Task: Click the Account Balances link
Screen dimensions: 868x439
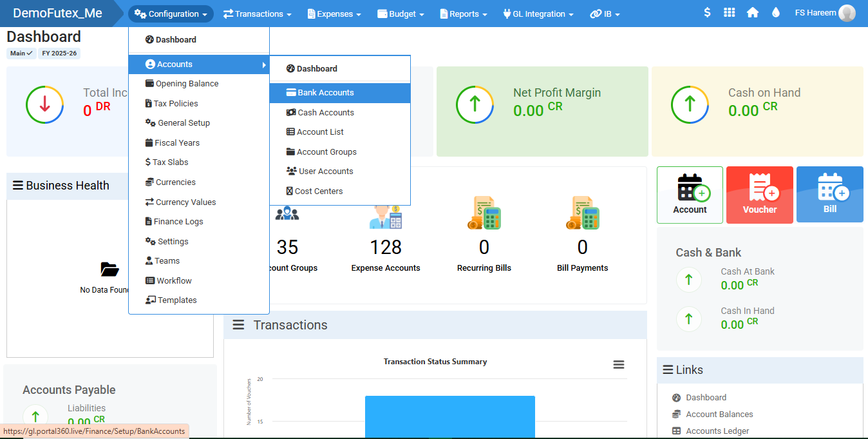Action: point(719,415)
